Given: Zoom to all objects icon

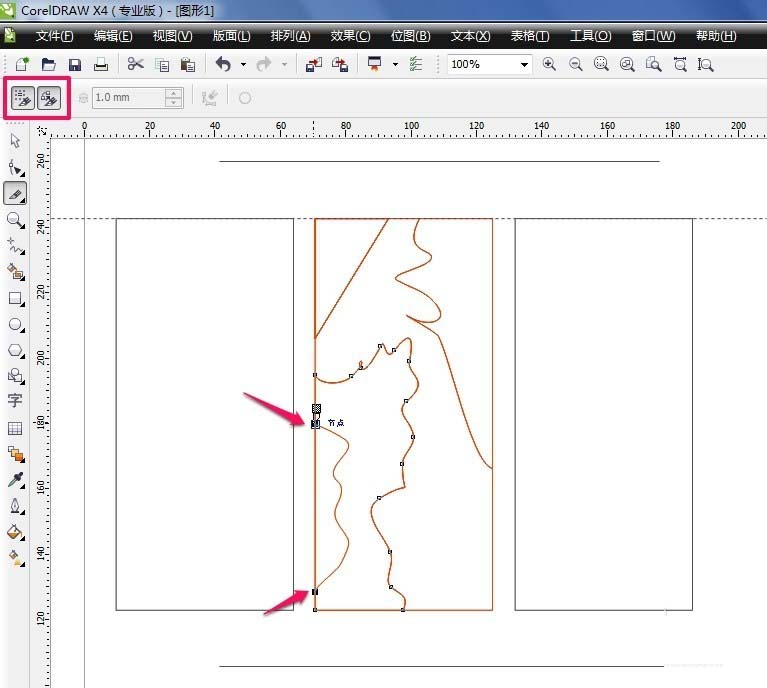Looking at the screenshot, I should 627,64.
